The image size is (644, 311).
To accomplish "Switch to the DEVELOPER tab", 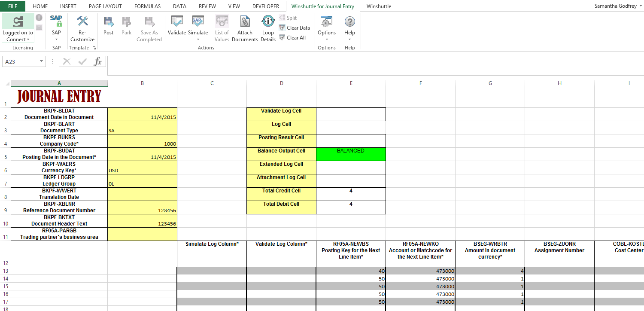I will coord(266,6).
